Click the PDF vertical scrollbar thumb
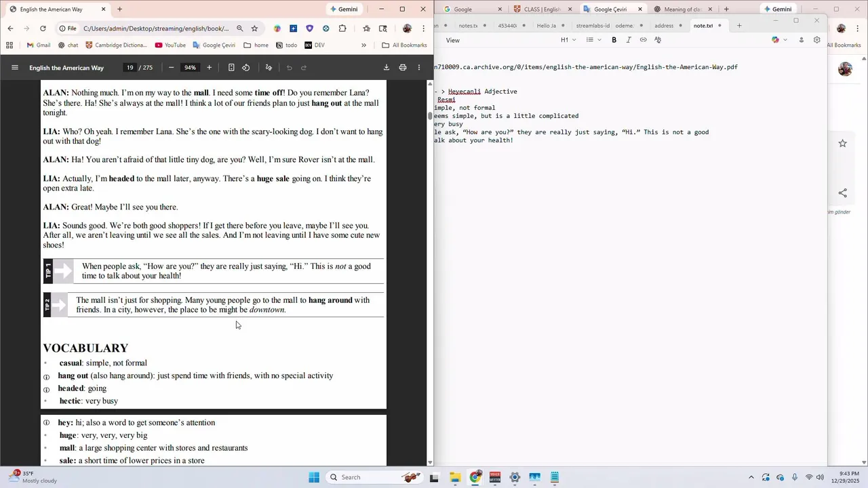Viewport: 868px width, 488px height. point(429,115)
